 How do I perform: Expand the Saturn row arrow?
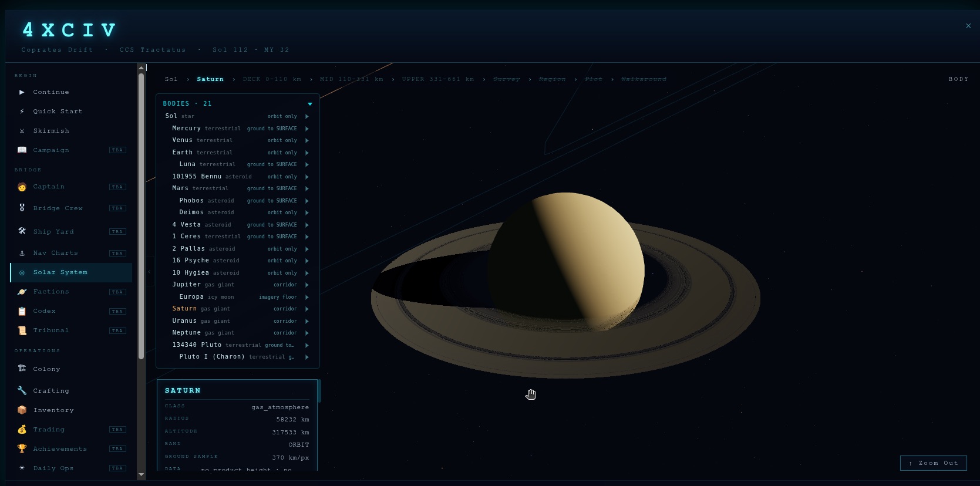[307, 309]
